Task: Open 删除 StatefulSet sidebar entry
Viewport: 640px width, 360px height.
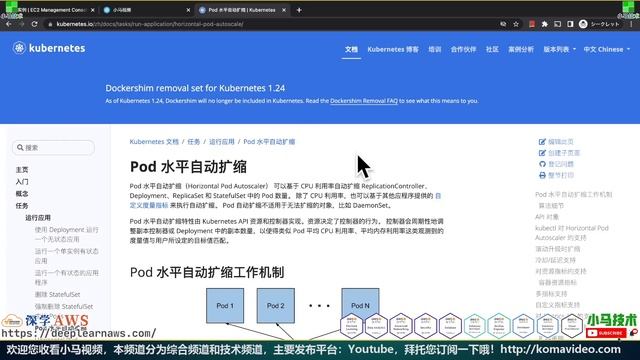Action: click(x=58, y=294)
